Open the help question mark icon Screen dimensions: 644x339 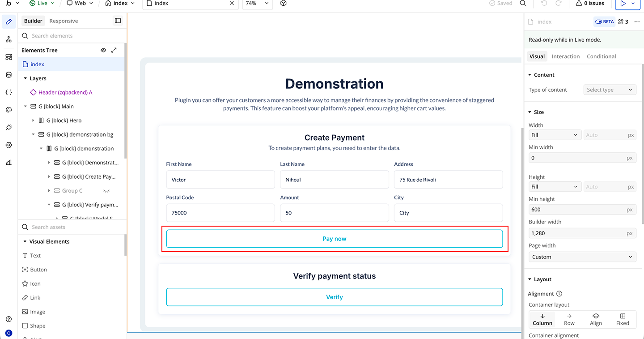point(8,319)
